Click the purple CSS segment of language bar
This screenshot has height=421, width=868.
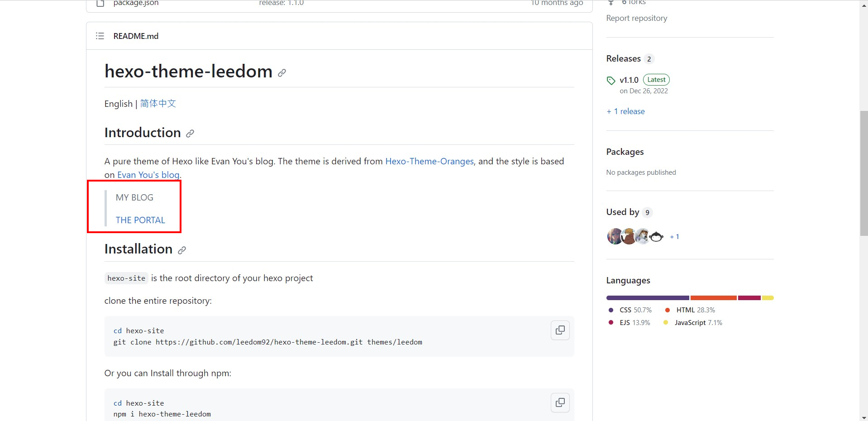pyautogui.click(x=648, y=298)
